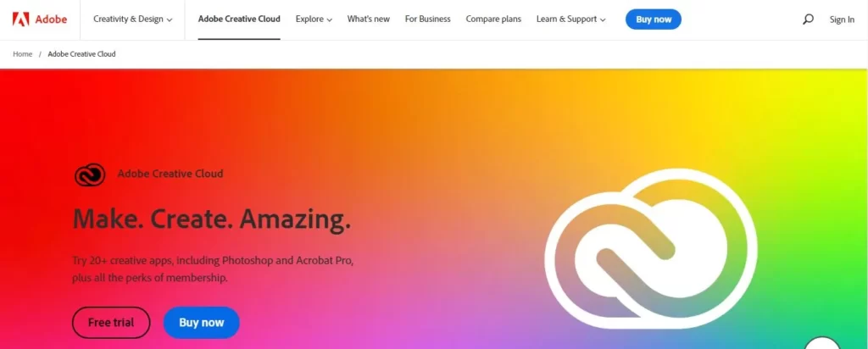Expand the Creativity & Design dropdown
The height and width of the screenshot is (349, 868).
[x=133, y=19]
